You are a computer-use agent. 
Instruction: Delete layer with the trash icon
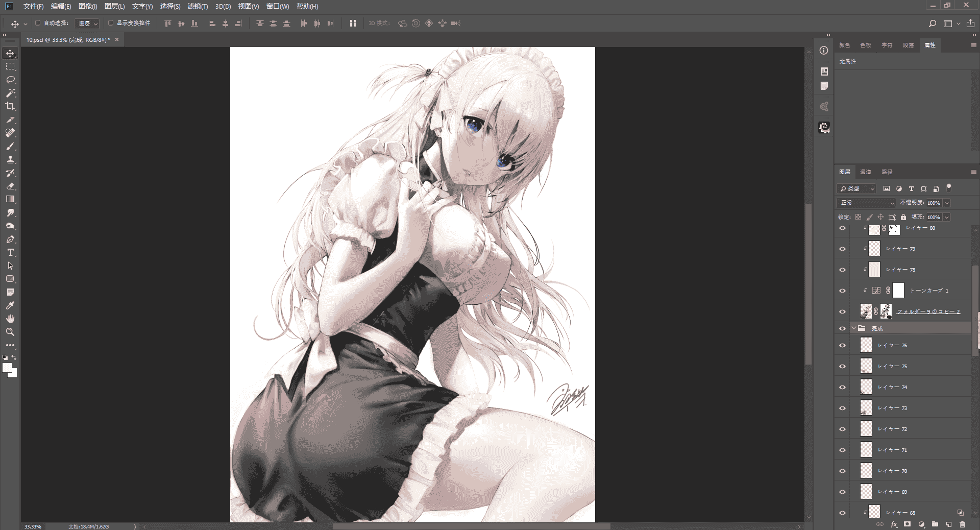963,524
